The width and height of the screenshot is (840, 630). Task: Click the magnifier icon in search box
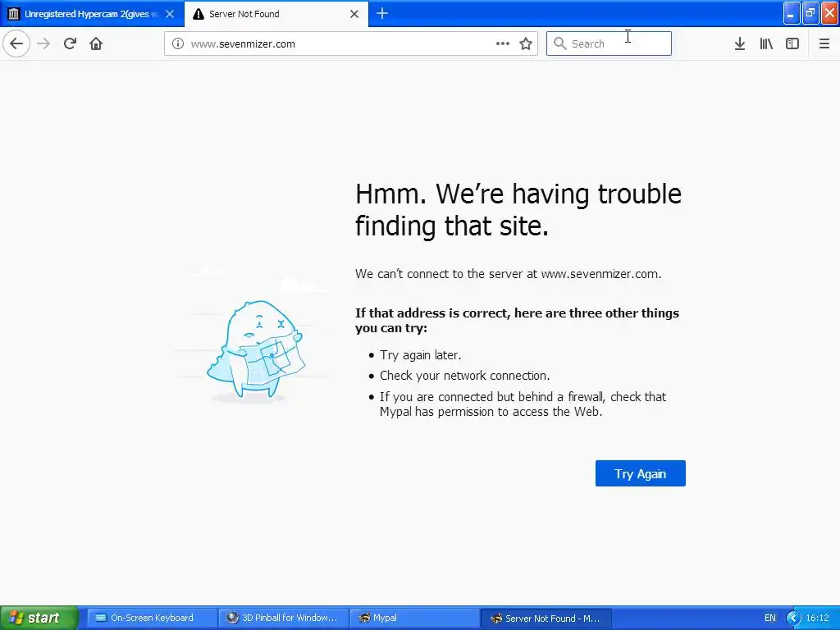pyautogui.click(x=559, y=43)
